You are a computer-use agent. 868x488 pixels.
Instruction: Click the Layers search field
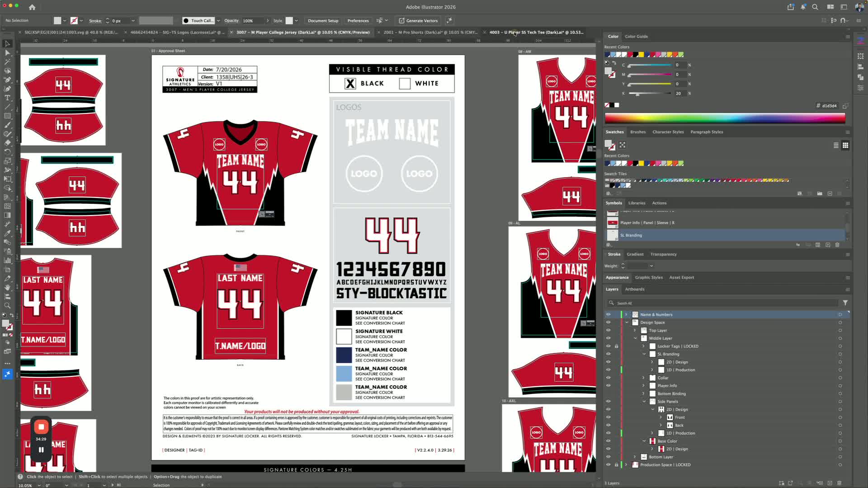click(x=723, y=303)
